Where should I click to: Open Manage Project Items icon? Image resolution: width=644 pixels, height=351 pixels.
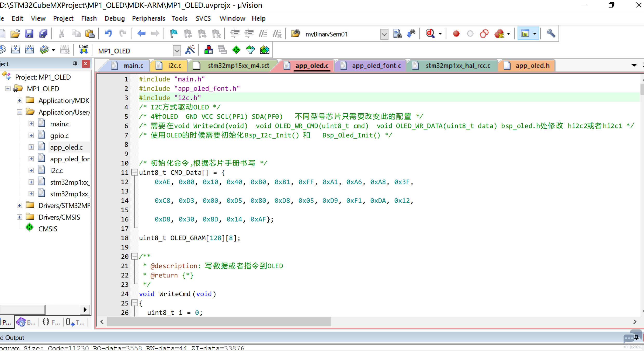(208, 50)
